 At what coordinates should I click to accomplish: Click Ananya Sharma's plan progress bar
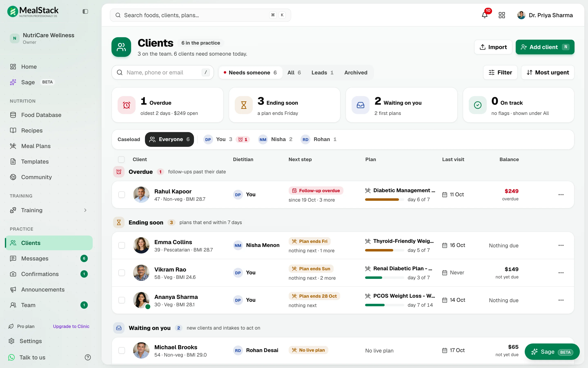pos(384,305)
